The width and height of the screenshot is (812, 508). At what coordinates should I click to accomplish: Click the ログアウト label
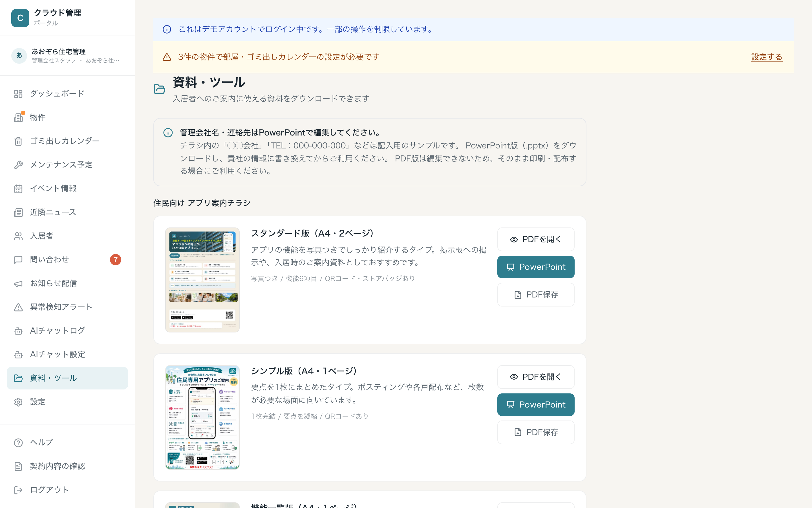coord(49,490)
